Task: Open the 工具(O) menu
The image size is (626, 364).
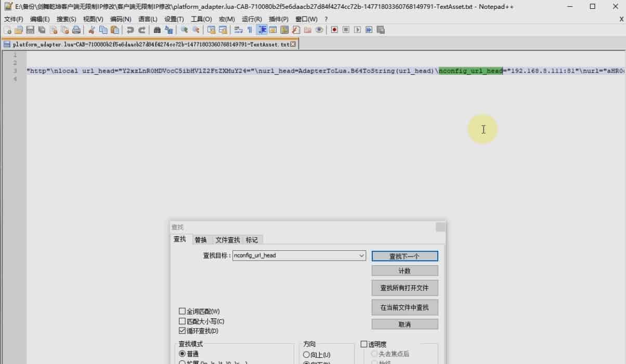Action: (201, 19)
